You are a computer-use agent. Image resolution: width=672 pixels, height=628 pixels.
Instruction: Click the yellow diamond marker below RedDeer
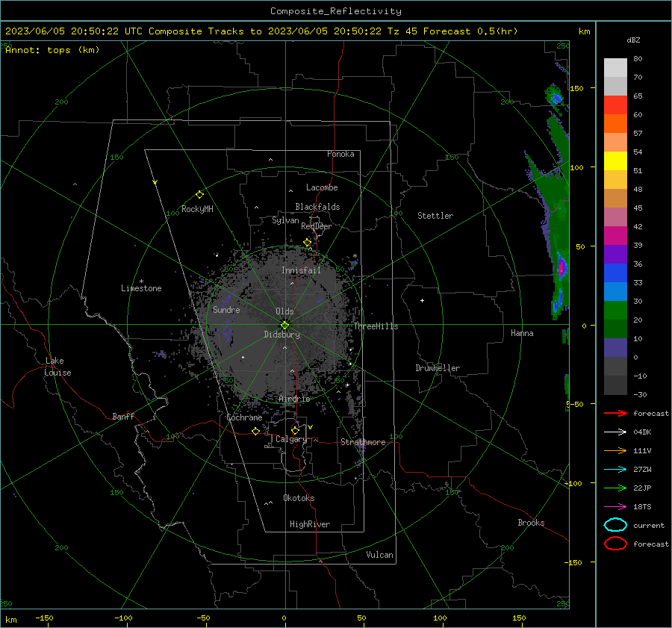click(308, 243)
